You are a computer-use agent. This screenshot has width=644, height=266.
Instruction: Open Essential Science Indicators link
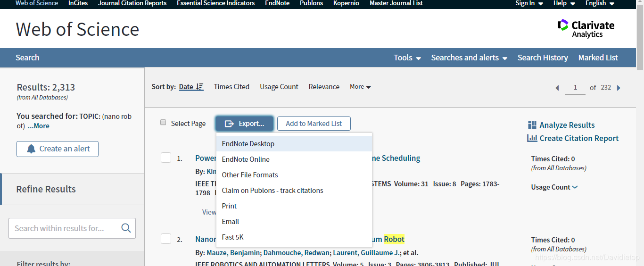click(x=216, y=3)
